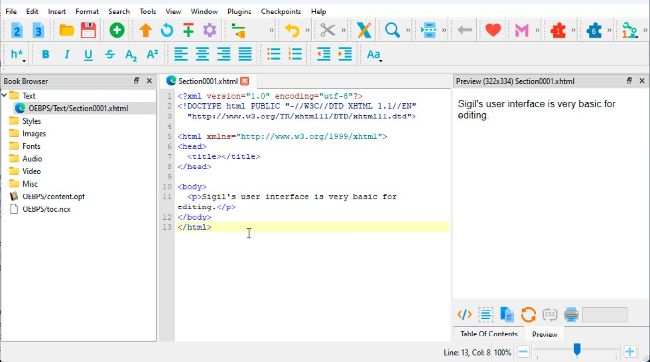Open the Plugins menu
This screenshot has height=362, width=650.
(239, 12)
